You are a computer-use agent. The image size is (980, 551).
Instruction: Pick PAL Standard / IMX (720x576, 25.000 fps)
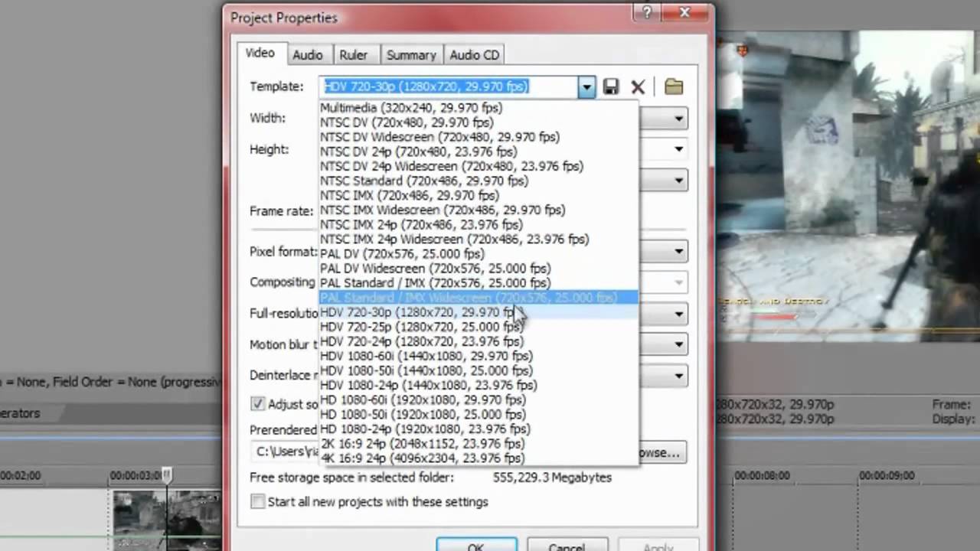coord(478,282)
